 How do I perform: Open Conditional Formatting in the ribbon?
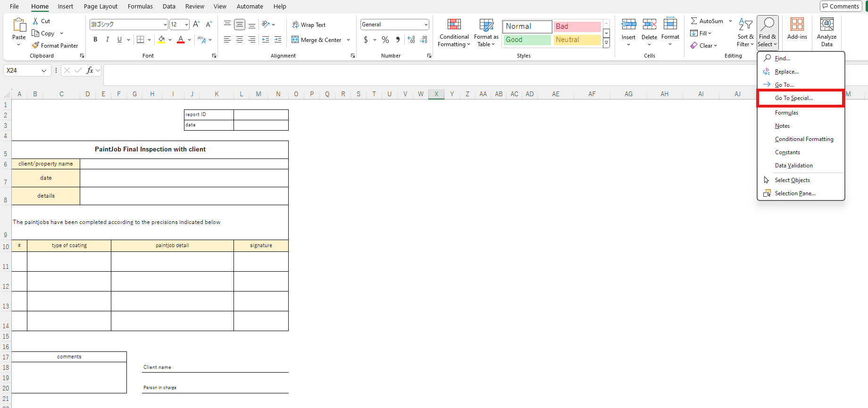(454, 33)
